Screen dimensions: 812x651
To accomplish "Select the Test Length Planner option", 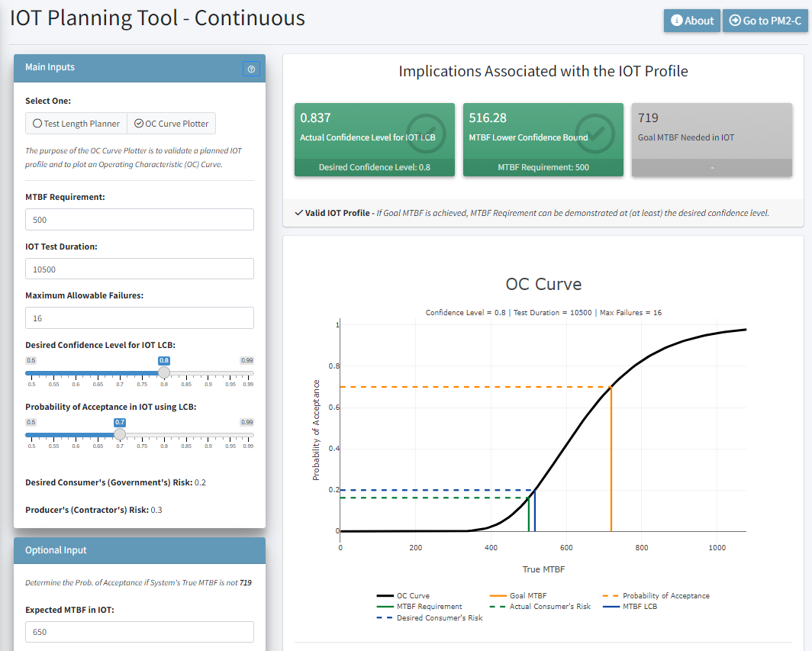I will click(76, 124).
